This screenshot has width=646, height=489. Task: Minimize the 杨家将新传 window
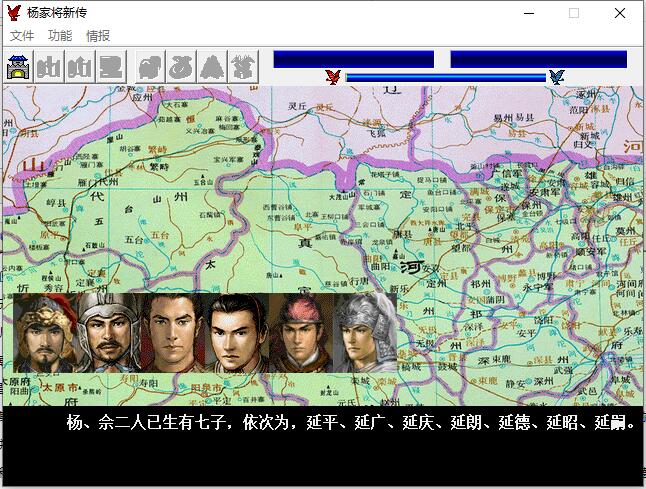click(x=529, y=13)
